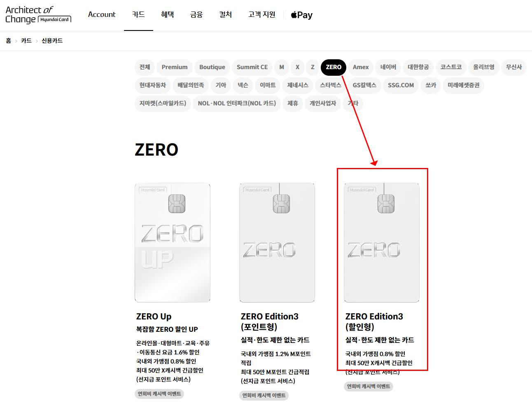Select the Amex filter chip
532x410 pixels.
[361, 67]
